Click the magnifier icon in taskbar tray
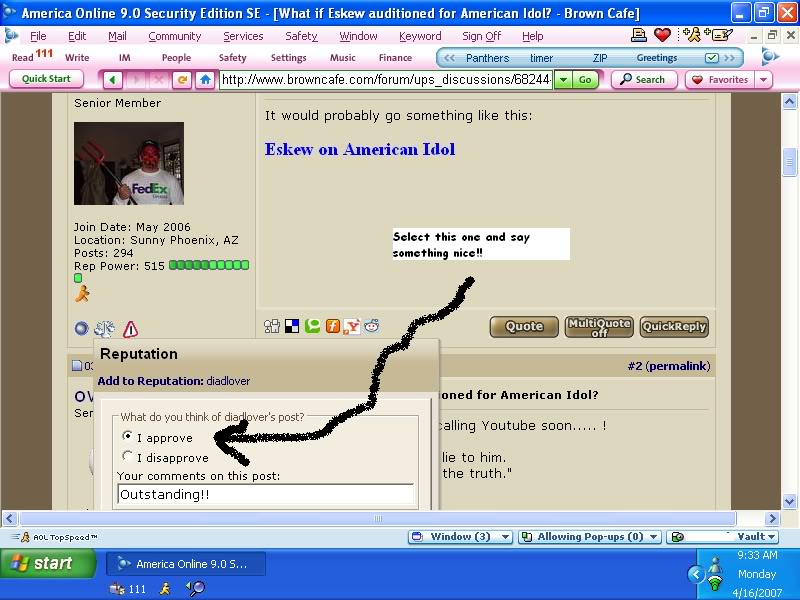Screen dimensions: 800x600 pos(195,588)
